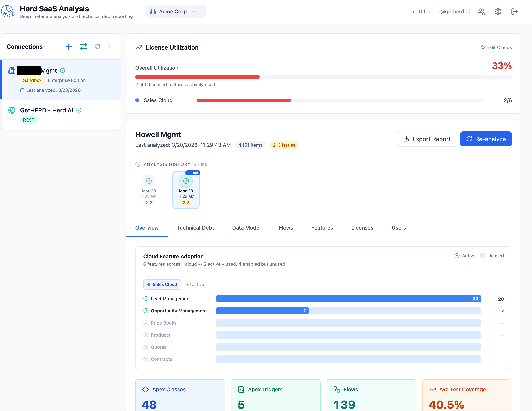Click the Herd elephant logo

click(x=8, y=11)
